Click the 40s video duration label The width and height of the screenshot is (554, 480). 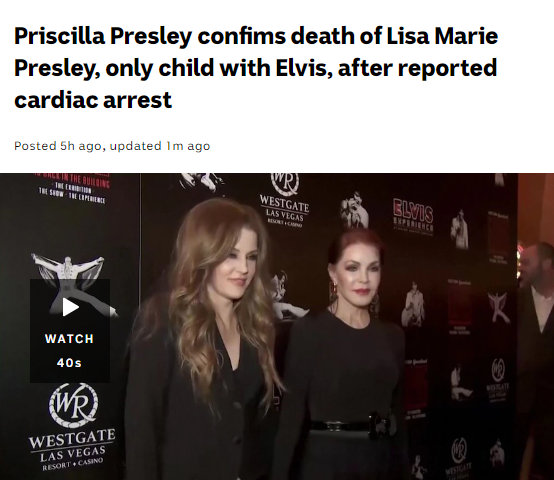69,363
